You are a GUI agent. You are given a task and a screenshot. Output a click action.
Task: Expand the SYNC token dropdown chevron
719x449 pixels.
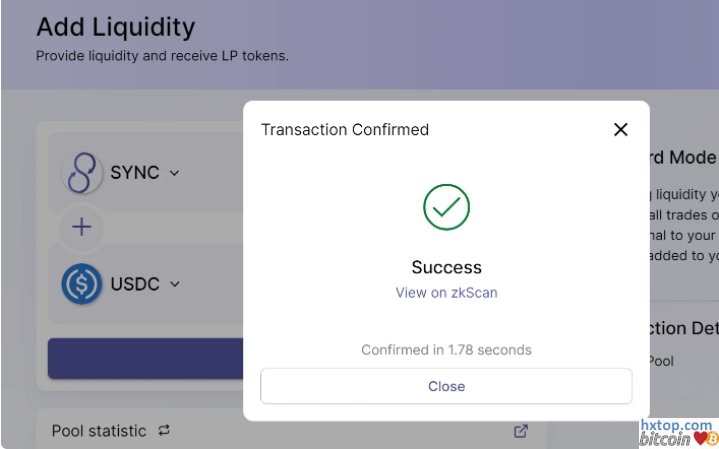(x=175, y=173)
